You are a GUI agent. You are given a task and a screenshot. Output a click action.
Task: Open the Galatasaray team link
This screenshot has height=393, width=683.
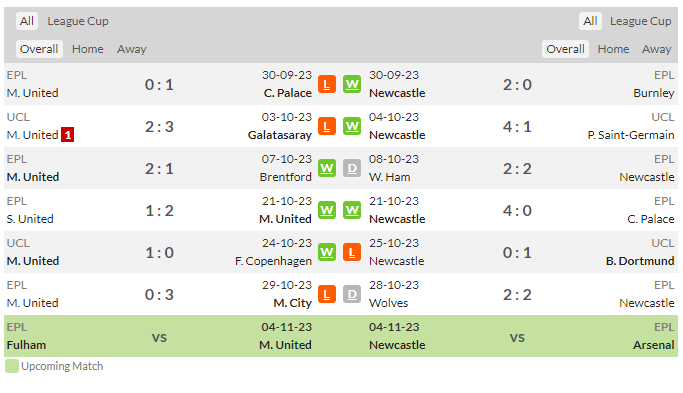coord(280,135)
